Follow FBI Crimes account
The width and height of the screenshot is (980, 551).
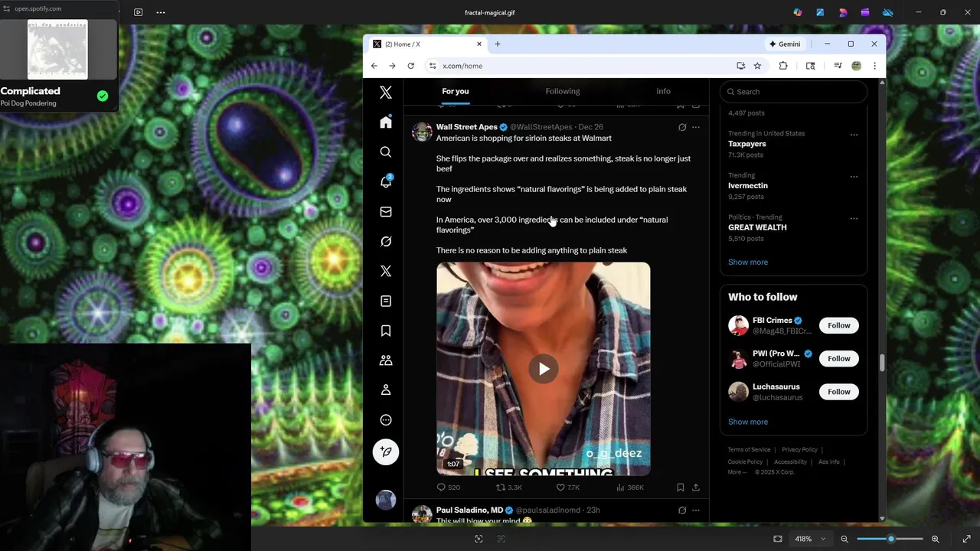coord(839,325)
